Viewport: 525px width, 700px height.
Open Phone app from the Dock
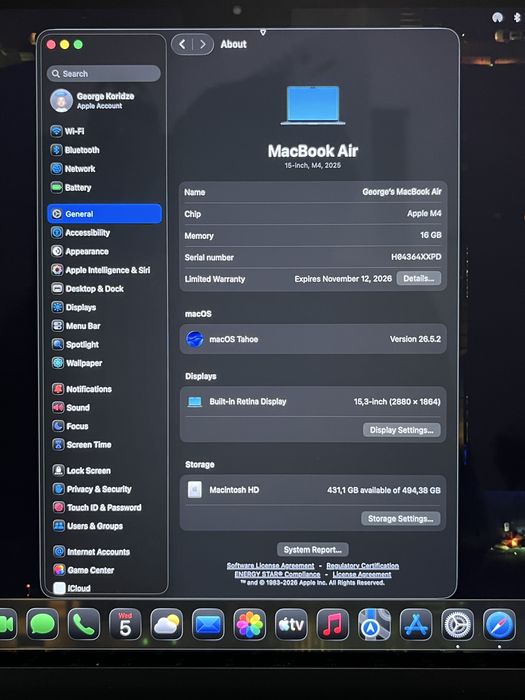(84, 624)
